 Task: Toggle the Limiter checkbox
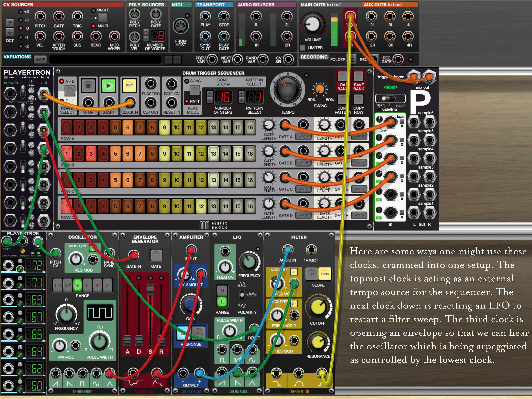(x=303, y=48)
